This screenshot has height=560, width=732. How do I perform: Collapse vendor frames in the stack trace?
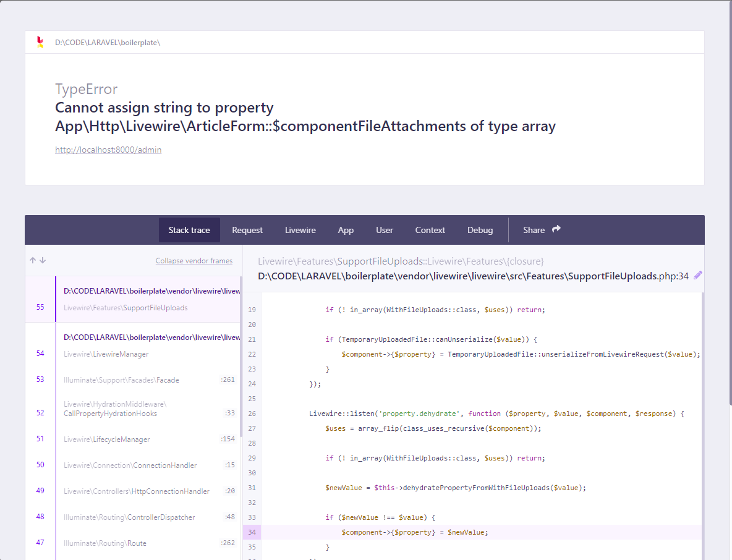tap(194, 260)
